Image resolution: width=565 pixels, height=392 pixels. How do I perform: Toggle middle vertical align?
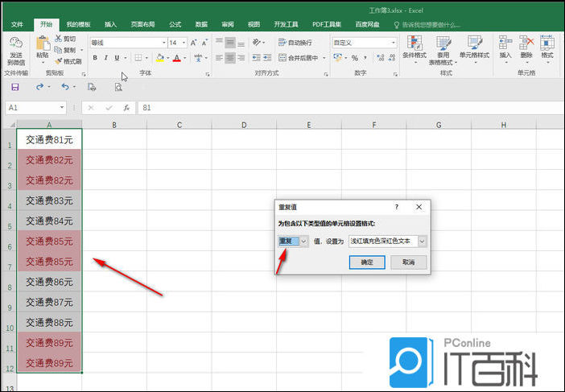tap(230, 43)
